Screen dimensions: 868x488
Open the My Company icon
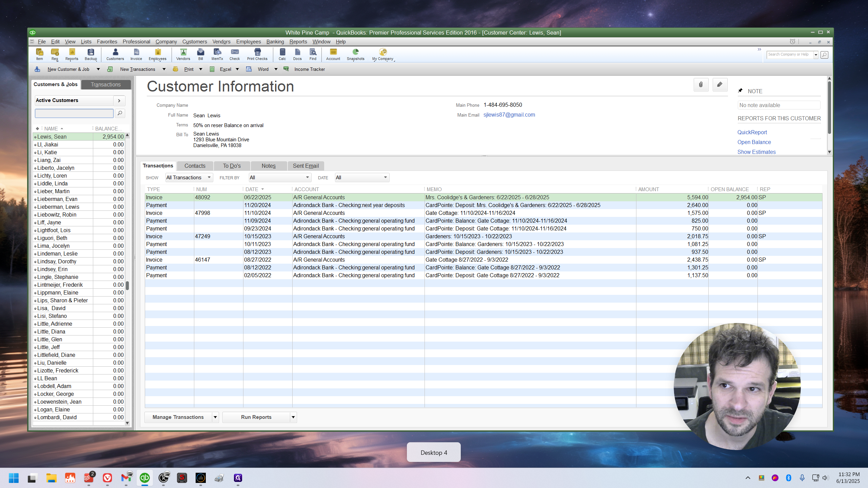[383, 54]
